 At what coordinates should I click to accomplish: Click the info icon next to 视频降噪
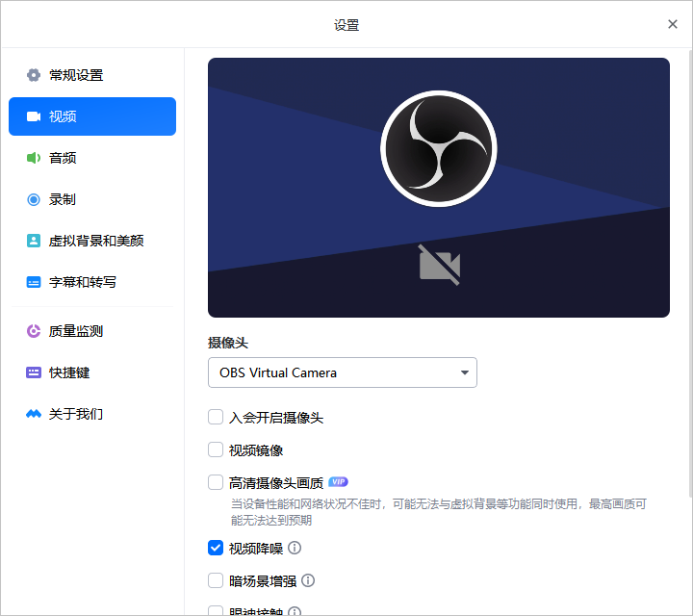[x=295, y=548]
